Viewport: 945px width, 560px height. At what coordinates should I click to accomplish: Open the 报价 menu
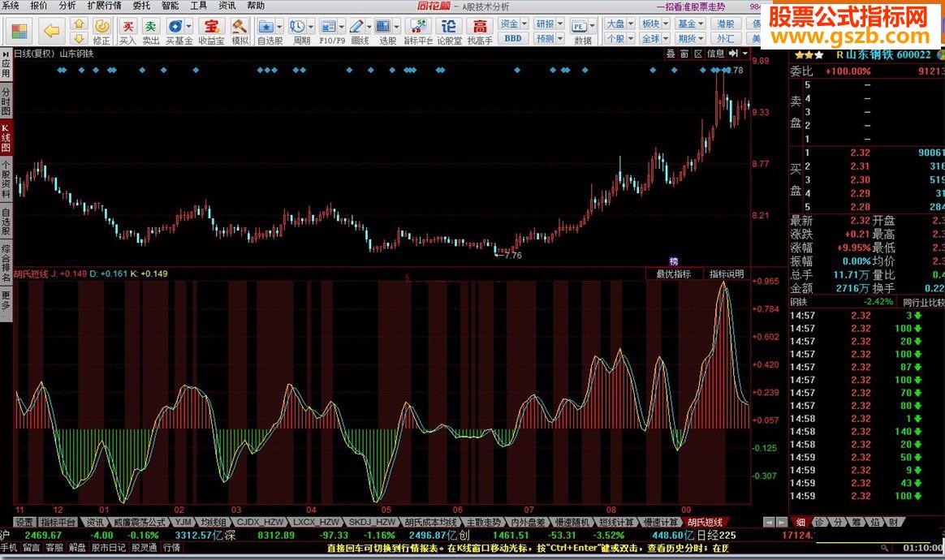[39, 6]
